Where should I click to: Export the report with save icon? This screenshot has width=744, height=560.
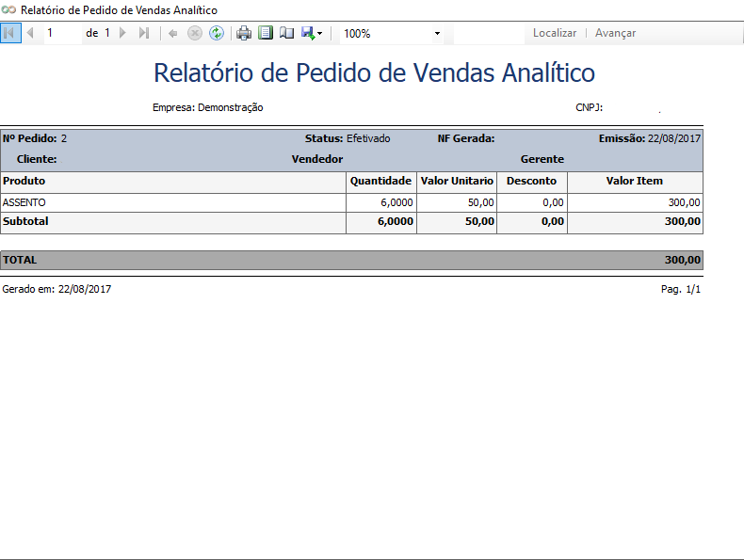click(x=308, y=33)
